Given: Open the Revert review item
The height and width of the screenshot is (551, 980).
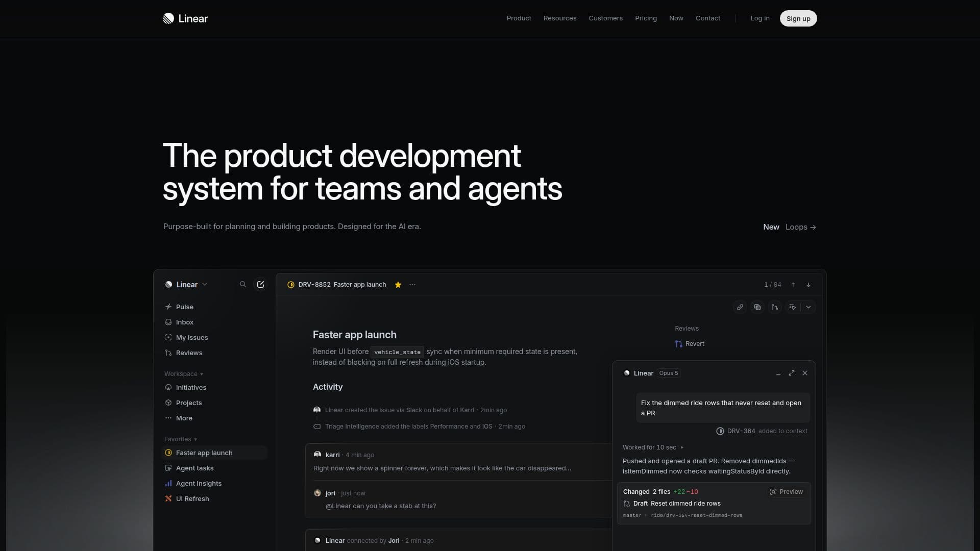Looking at the screenshot, I should [x=690, y=344].
